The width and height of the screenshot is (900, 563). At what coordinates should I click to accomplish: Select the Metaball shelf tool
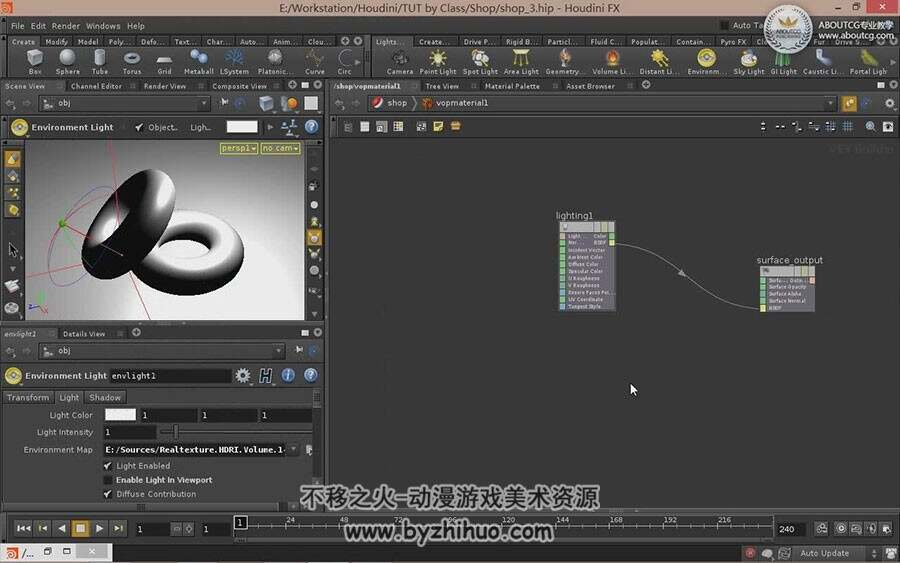pos(199,61)
